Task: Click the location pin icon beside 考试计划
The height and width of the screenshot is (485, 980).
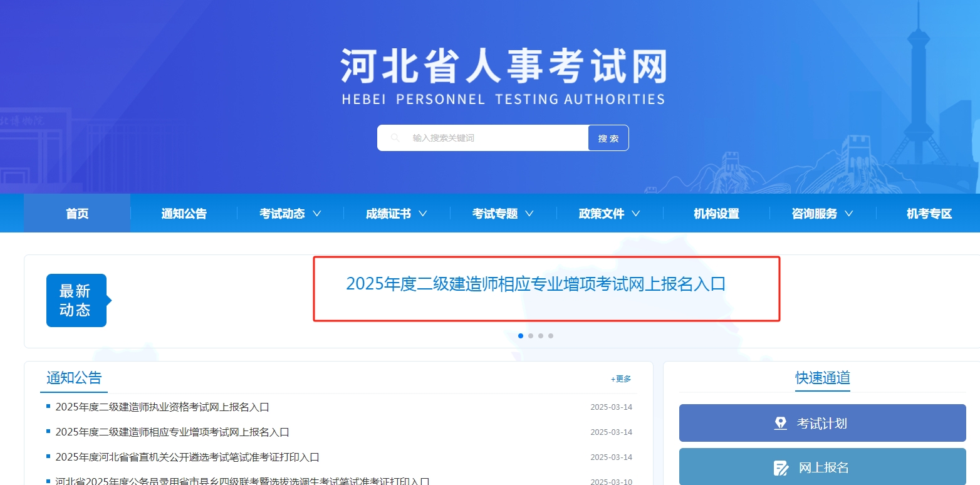Action: [x=781, y=423]
